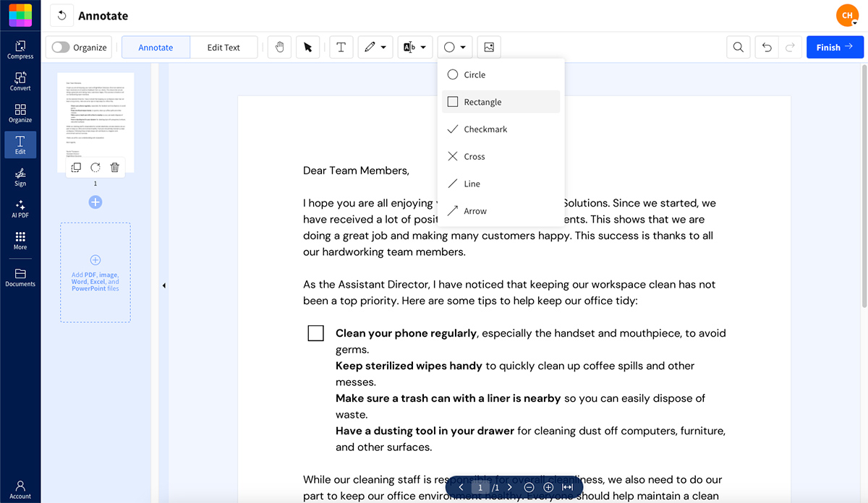Viewport: 868px width, 503px height.
Task: Click the Highlight text tool
Action: click(410, 46)
